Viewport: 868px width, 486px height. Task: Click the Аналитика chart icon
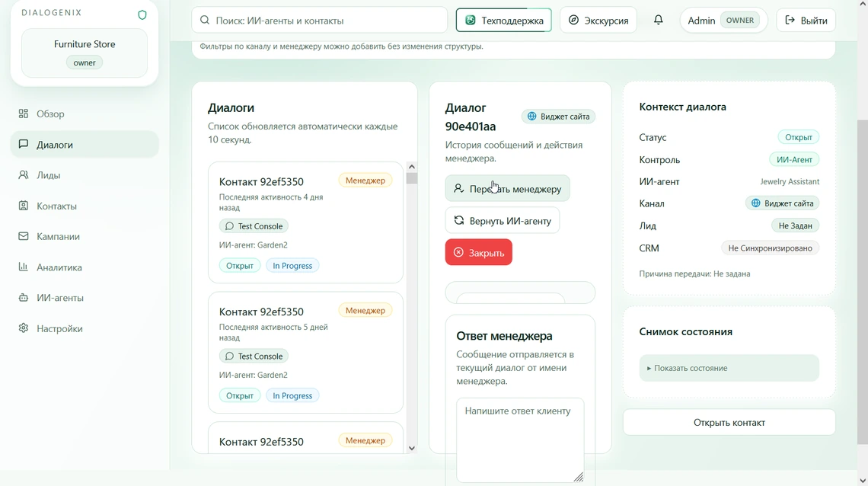pyautogui.click(x=24, y=267)
